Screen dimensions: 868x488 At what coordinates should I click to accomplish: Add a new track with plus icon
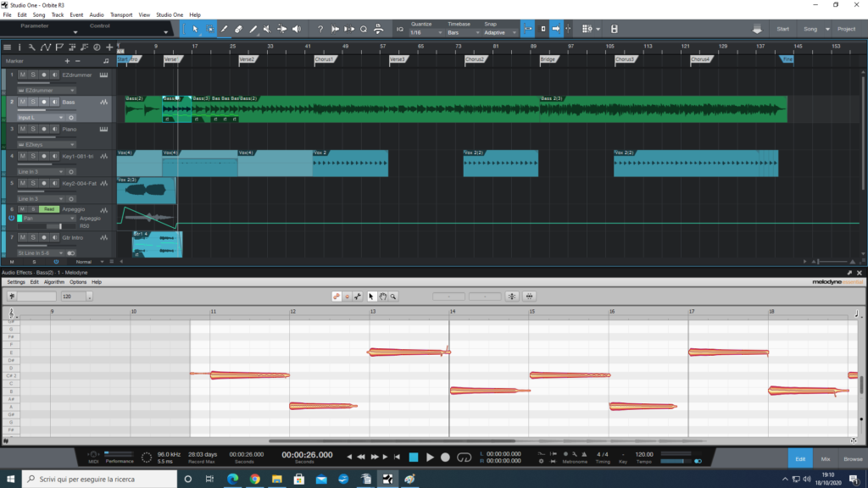(109, 47)
